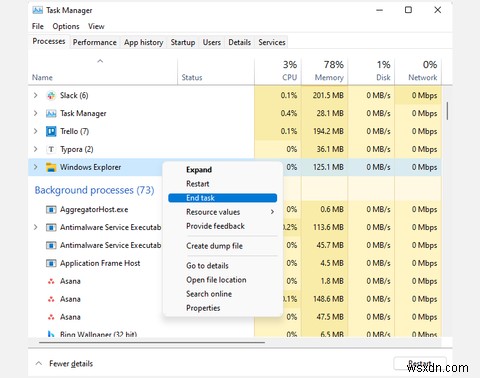Click the AggregatorHost.exe process icon
The image size is (480, 378).
[x=51, y=210]
